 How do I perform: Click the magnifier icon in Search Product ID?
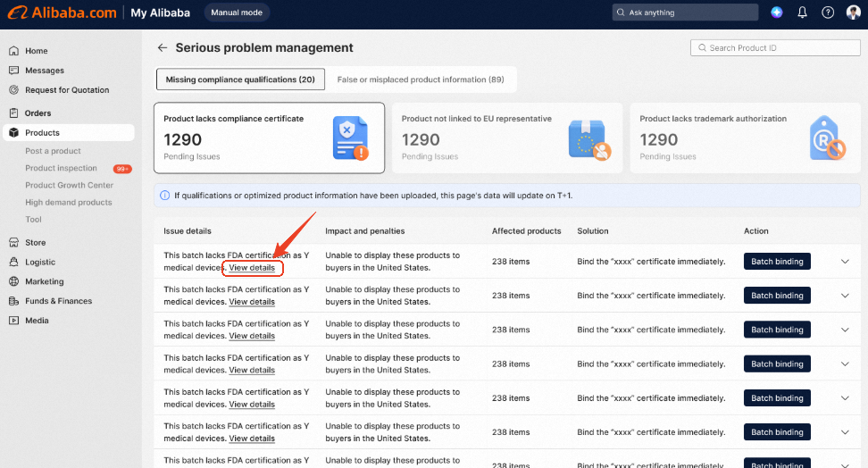click(x=702, y=47)
